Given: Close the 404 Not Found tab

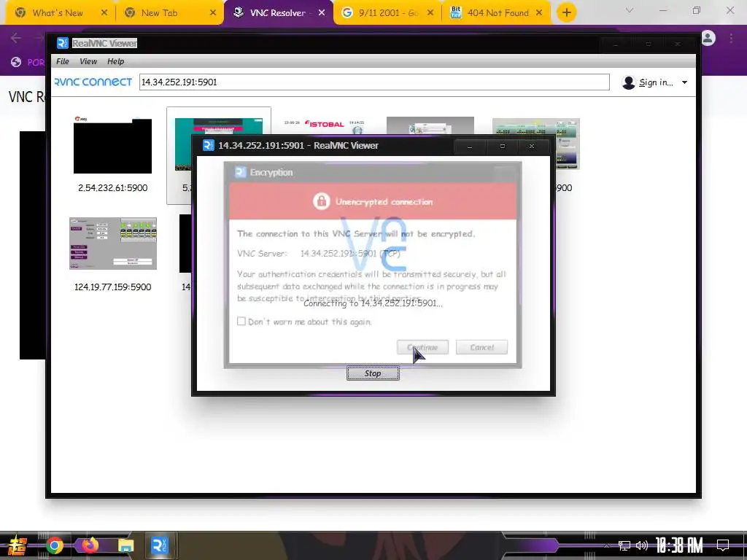Looking at the screenshot, I should point(539,13).
